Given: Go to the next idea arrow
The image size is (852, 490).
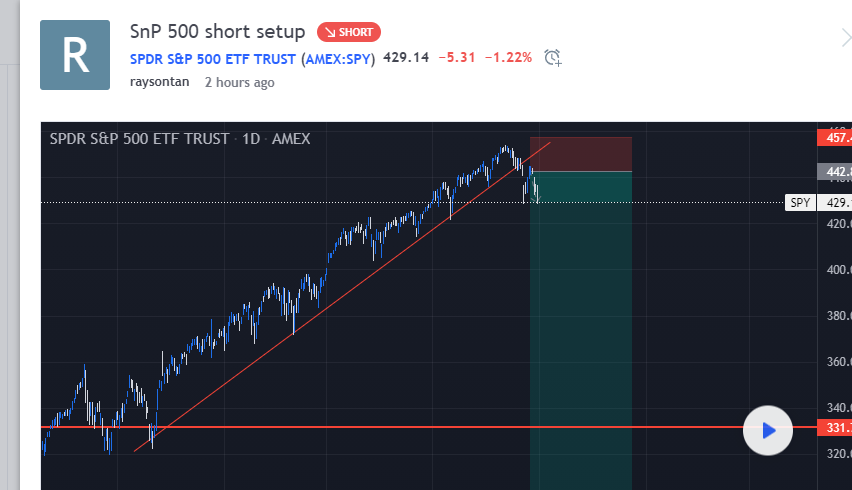Looking at the screenshot, I should click(846, 38).
